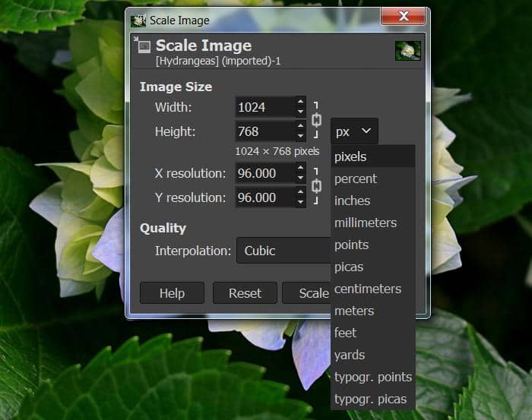Increase X resolution with up arrow
The image size is (532, 420).
pyautogui.click(x=301, y=167)
